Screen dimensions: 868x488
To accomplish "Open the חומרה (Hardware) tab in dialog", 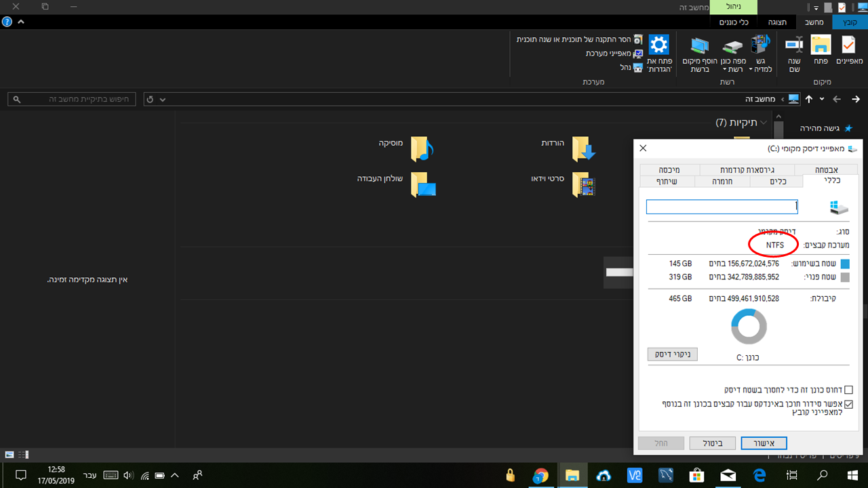I will pos(723,181).
